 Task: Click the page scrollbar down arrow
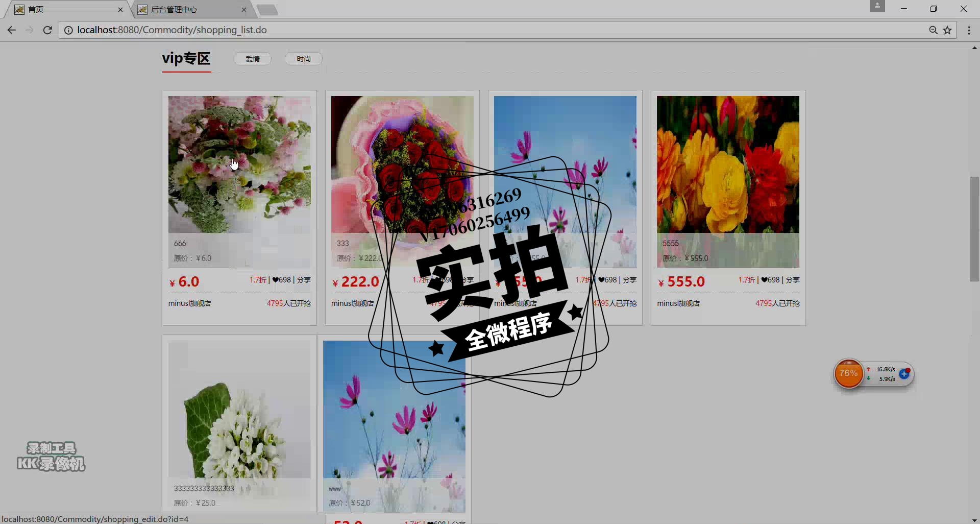click(974, 519)
